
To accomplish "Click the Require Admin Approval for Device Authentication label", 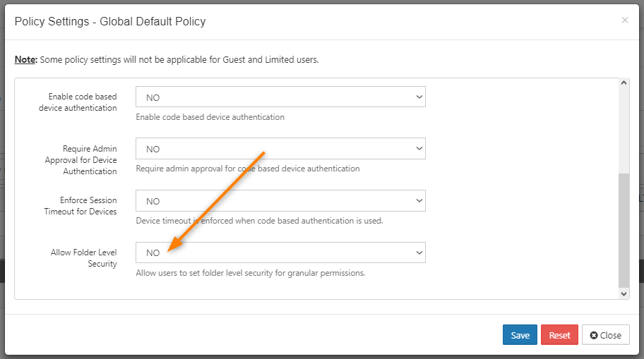I will coord(81,160).
